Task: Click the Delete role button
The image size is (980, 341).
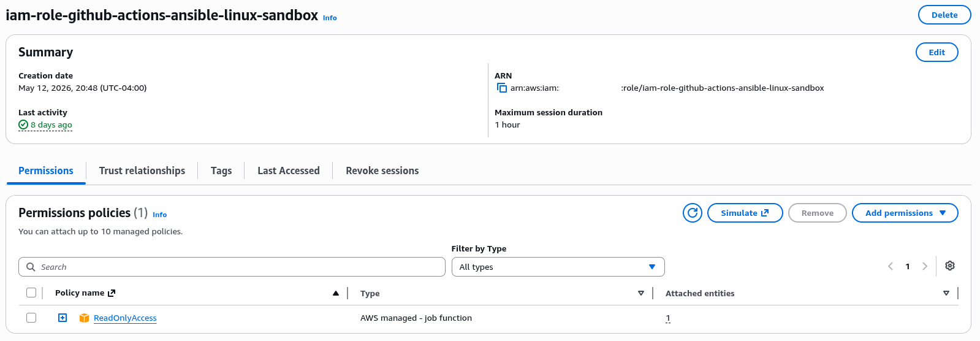Action: 944,15
